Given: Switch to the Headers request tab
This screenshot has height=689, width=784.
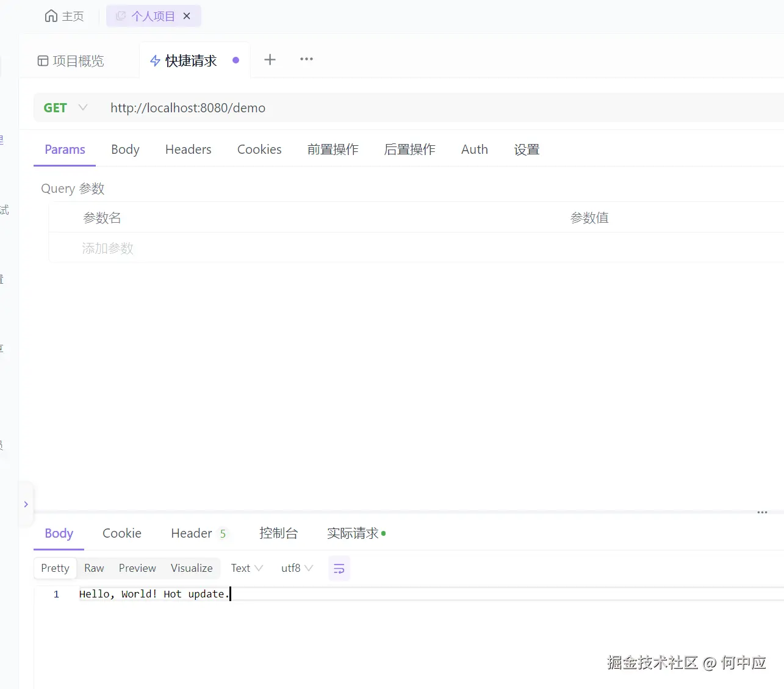Looking at the screenshot, I should pos(188,150).
